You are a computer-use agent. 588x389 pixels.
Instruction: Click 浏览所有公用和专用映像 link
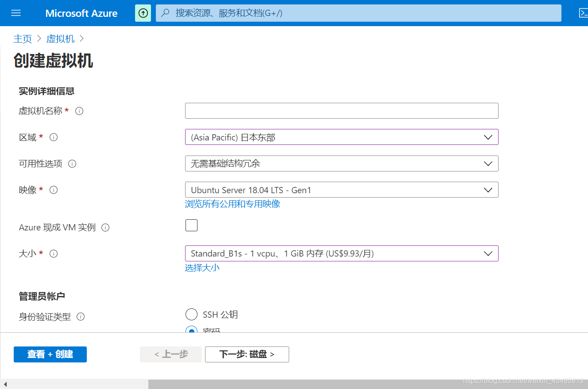tap(232, 204)
